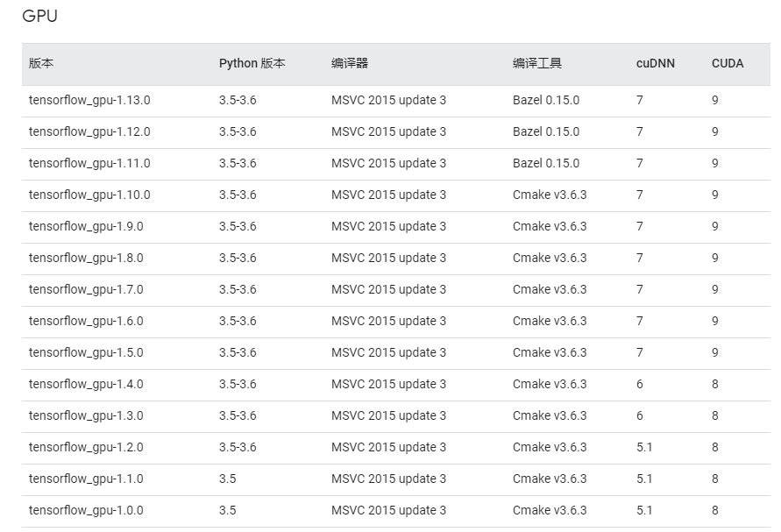Click the 版本 column header
This screenshot has width=781, height=532.
click(39, 63)
